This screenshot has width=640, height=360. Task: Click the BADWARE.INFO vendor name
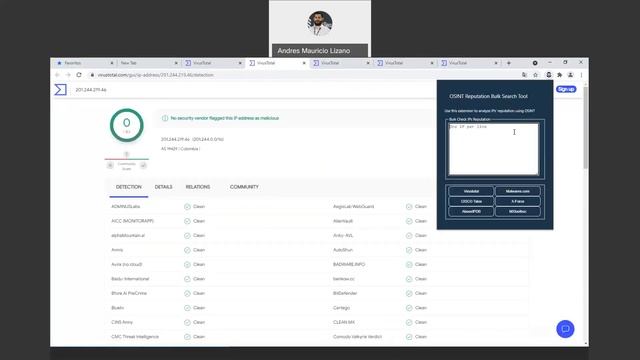point(349,264)
